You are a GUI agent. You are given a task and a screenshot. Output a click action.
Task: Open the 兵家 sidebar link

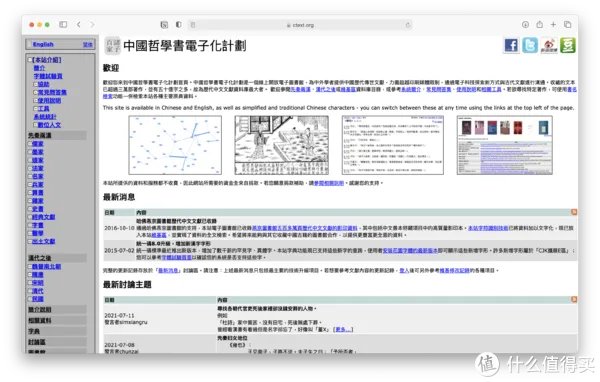click(38, 184)
